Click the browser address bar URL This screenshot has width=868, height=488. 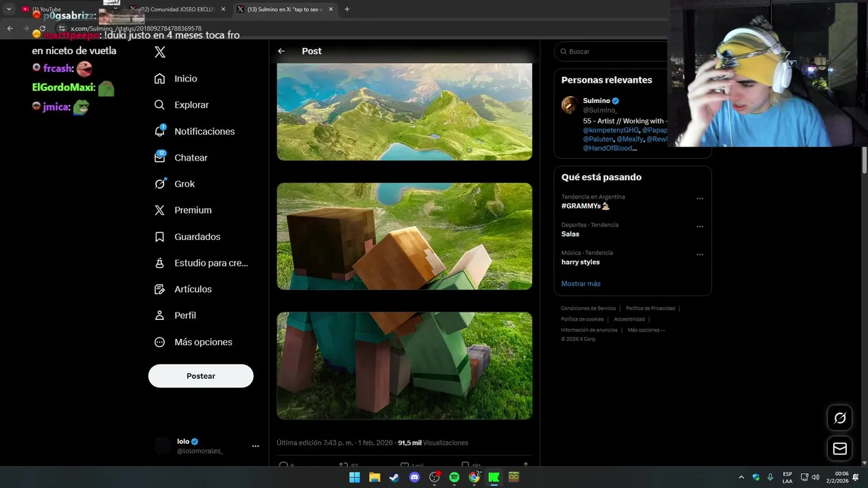click(136, 28)
